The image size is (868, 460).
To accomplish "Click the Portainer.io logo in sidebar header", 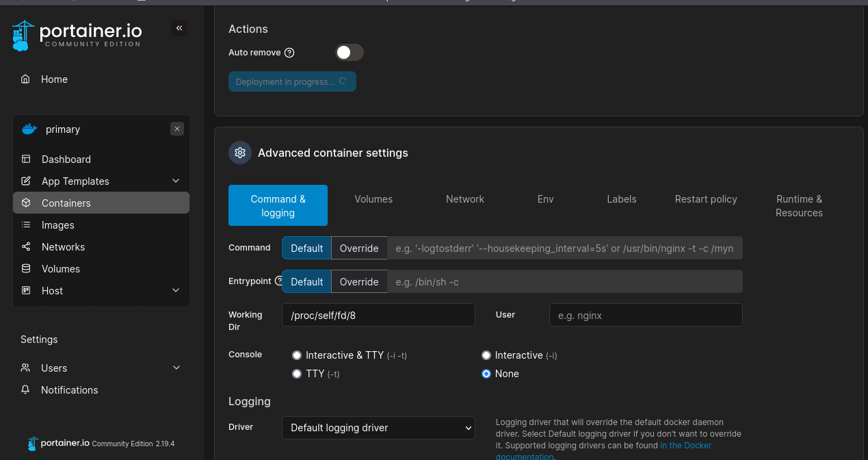I will point(77,36).
